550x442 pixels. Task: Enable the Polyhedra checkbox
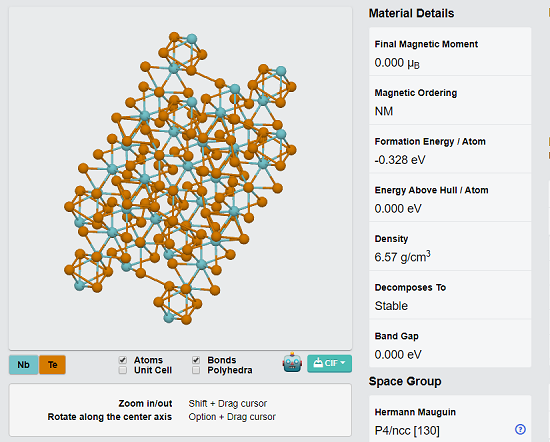196,370
